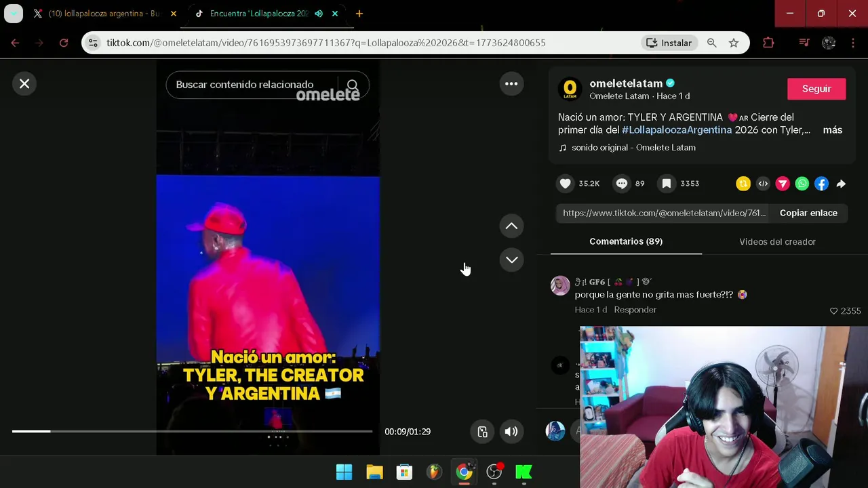Viewport: 868px width, 488px height.
Task: Toggle picture-in-picture mini player icon
Action: click(482, 432)
